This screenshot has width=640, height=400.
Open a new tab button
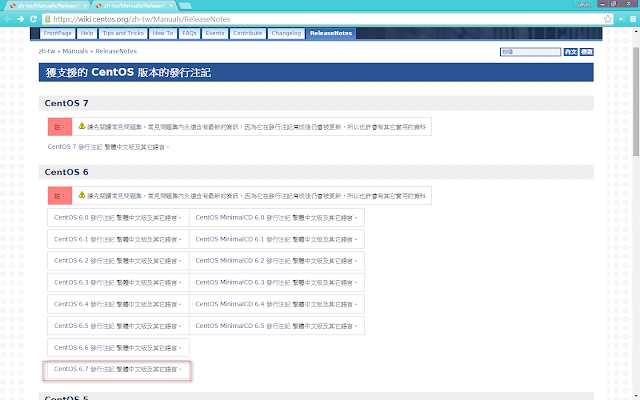click(x=185, y=6)
